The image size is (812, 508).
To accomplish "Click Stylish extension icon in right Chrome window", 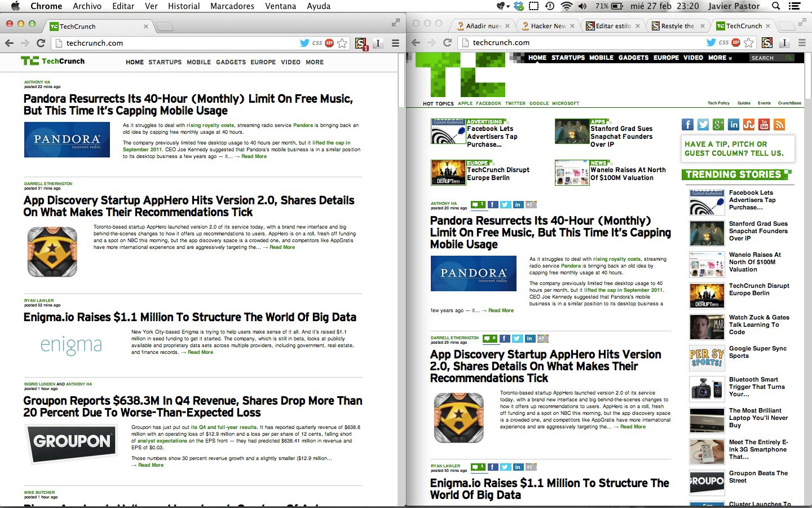I will click(767, 42).
